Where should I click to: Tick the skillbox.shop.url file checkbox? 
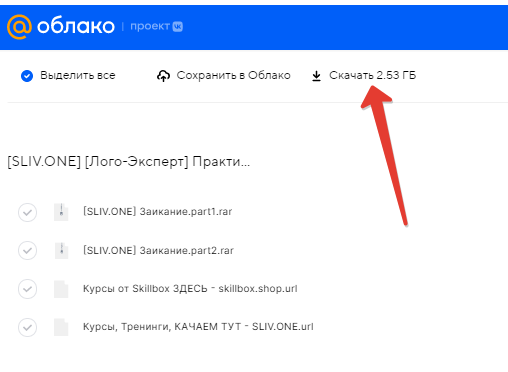[x=28, y=289]
